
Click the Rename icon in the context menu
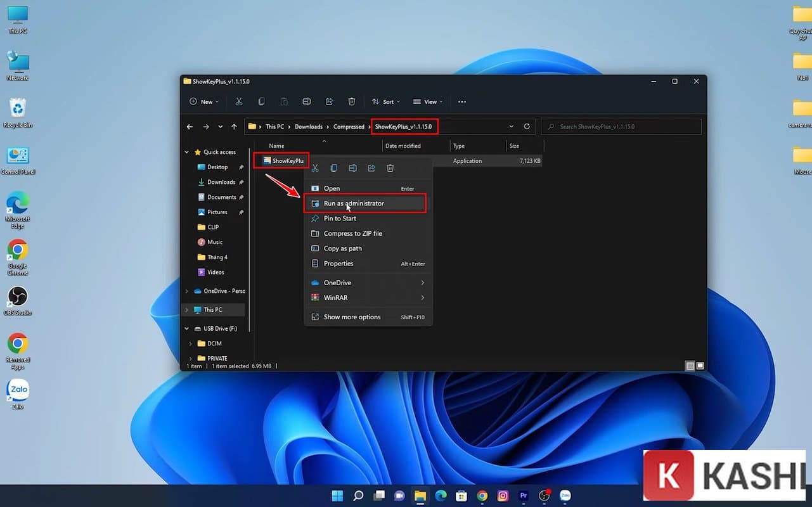pyautogui.click(x=352, y=168)
